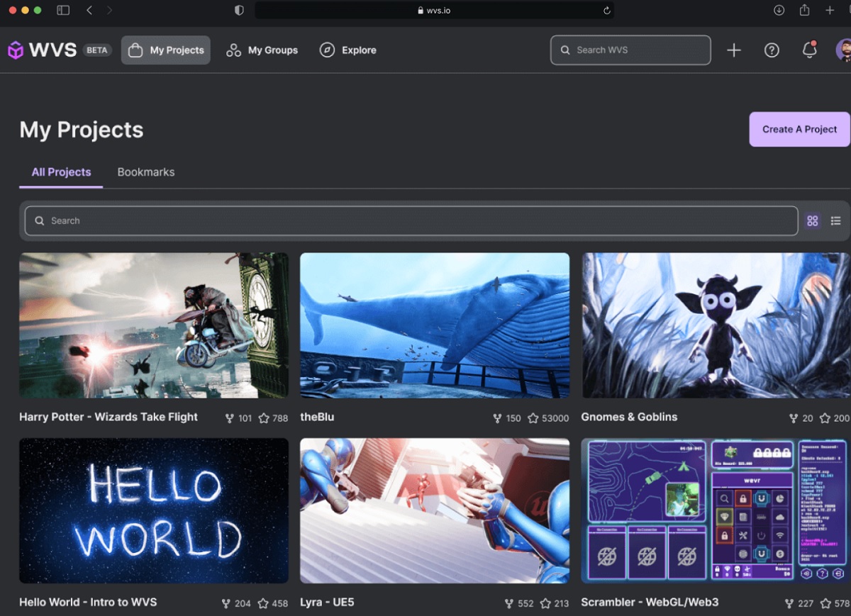This screenshot has width=851, height=616.
Task: Click theBlu project title
Action: (x=317, y=417)
